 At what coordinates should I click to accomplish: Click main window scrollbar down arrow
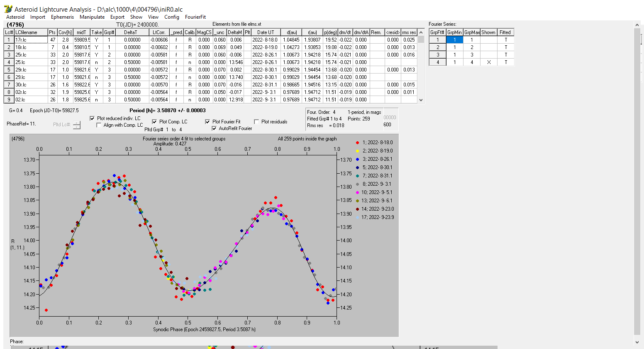pyautogui.click(x=637, y=342)
